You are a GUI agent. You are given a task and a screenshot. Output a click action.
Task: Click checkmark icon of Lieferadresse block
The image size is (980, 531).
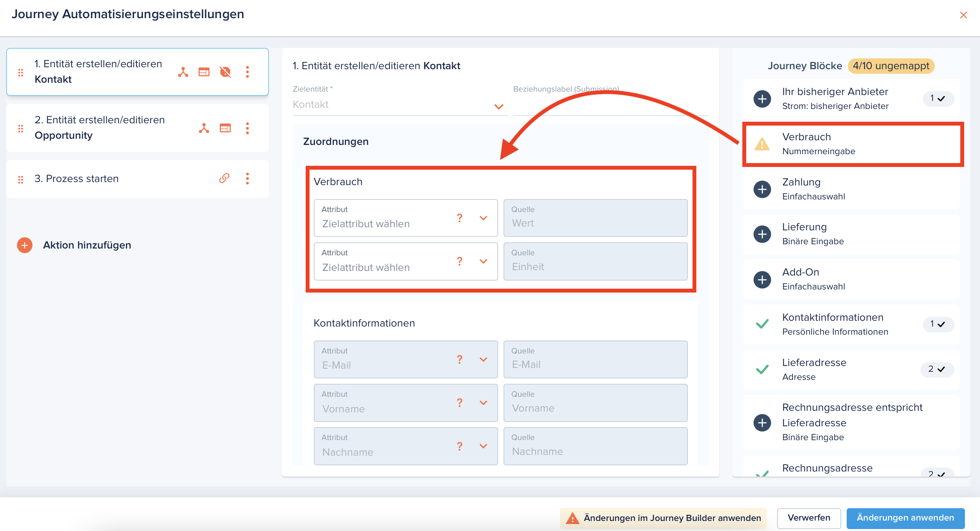pos(762,369)
